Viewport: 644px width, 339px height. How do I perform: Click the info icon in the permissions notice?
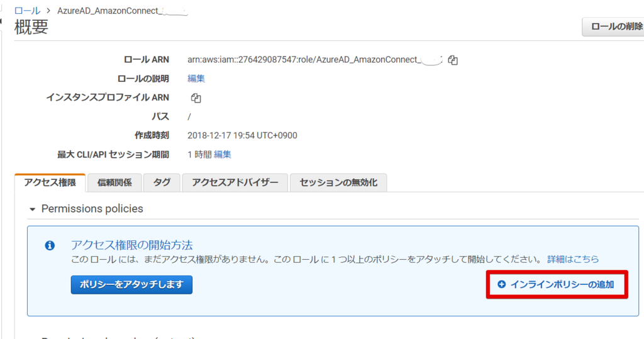click(x=50, y=246)
